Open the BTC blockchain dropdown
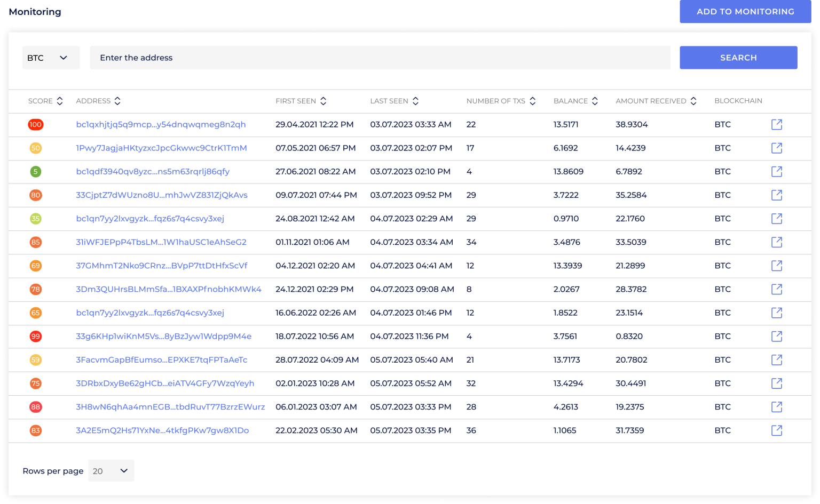The height and width of the screenshot is (504, 820). tap(50, 58)
